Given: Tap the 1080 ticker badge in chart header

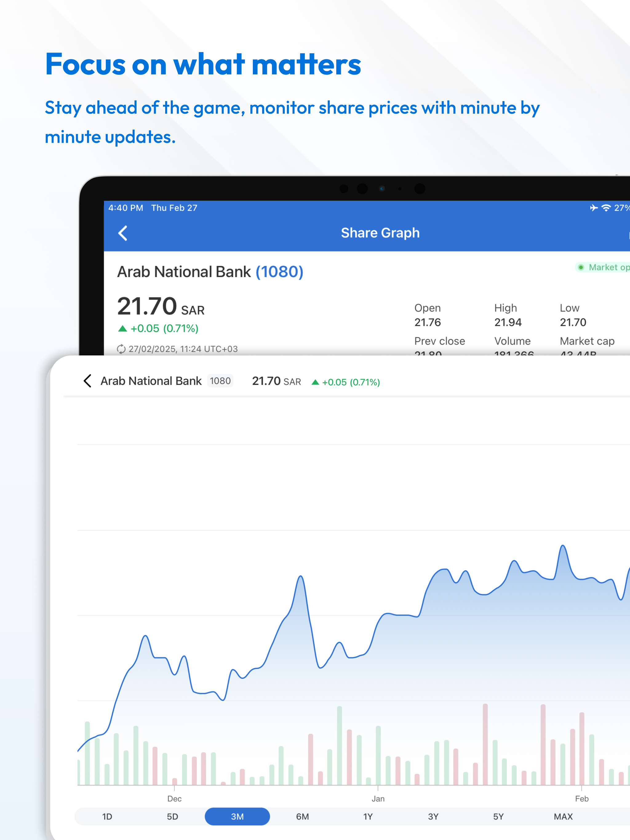Looking at the screenshot, I should click(220, 381).
